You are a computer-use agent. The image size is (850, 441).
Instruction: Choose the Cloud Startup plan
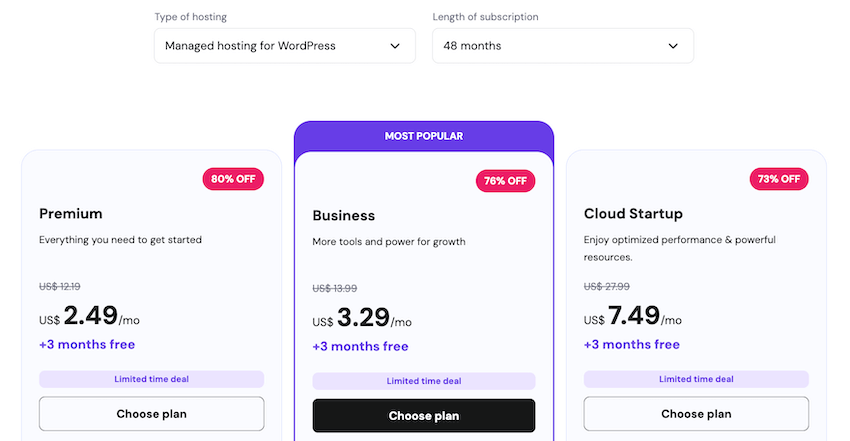[x=696, y=414]
